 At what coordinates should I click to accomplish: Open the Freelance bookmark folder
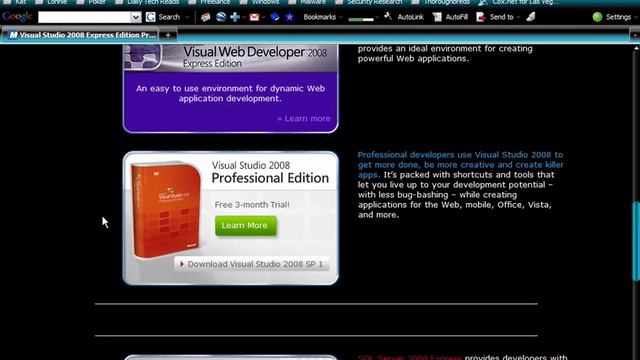[x=210, y=2]
